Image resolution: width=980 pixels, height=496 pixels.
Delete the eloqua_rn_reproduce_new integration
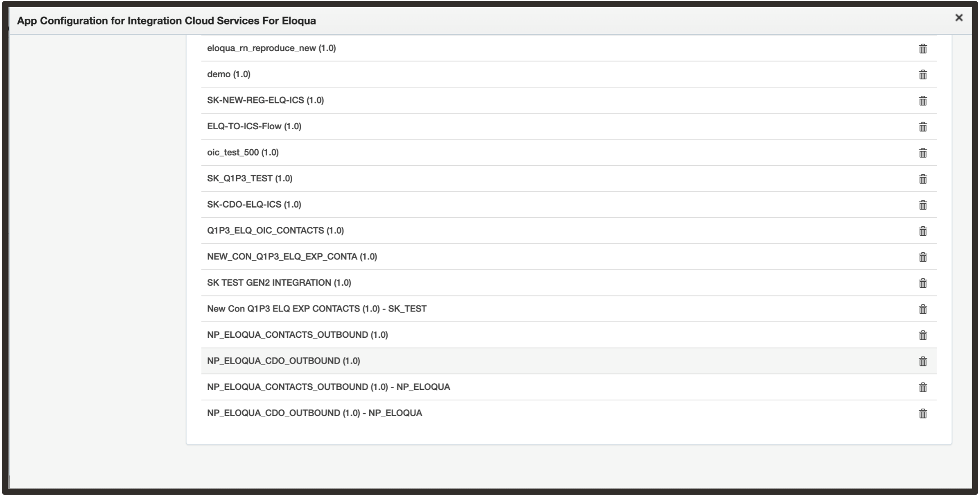923,49
